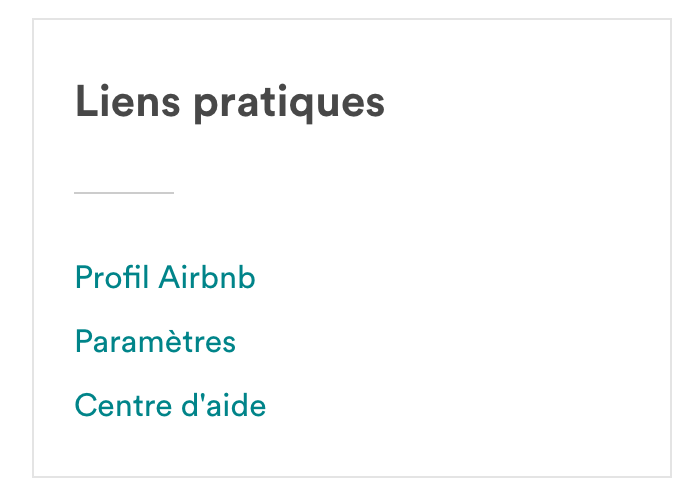Go to the Centre d'aide link
Screen dimensions: 696x494
170,406
